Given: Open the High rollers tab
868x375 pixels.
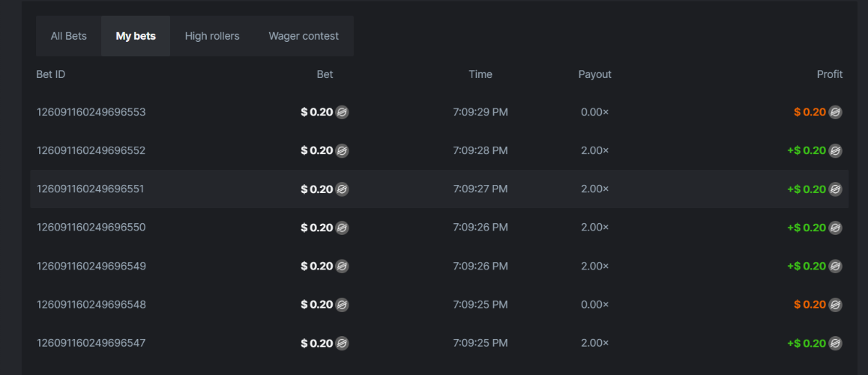Looking at the screenshot, I should click(212, 36).
